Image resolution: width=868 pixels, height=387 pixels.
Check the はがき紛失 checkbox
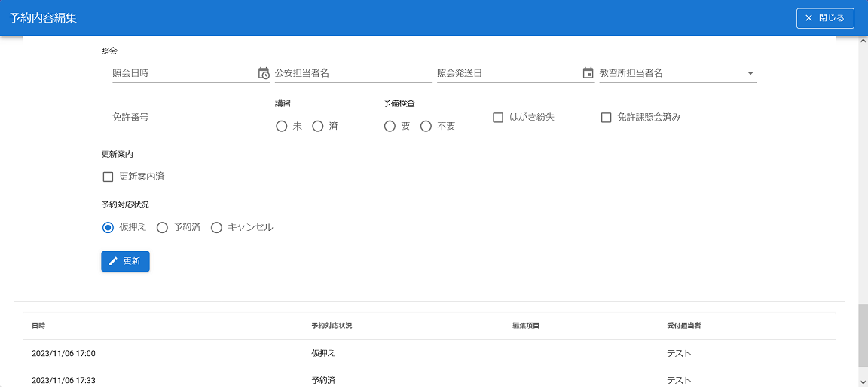pos(498,118)
